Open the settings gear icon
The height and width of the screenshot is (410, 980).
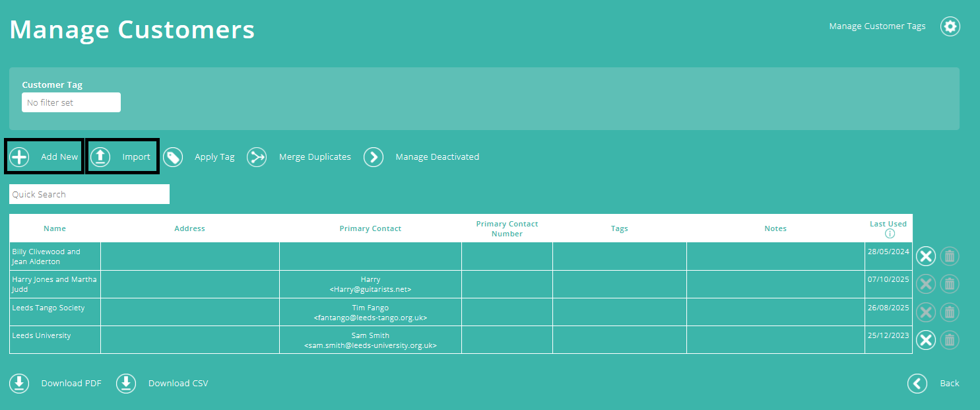950,26
